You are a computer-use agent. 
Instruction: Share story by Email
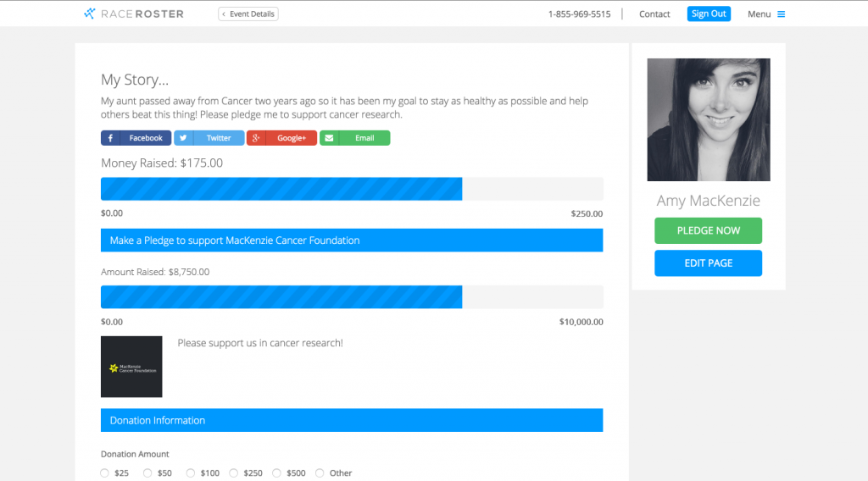click(354, 138)
